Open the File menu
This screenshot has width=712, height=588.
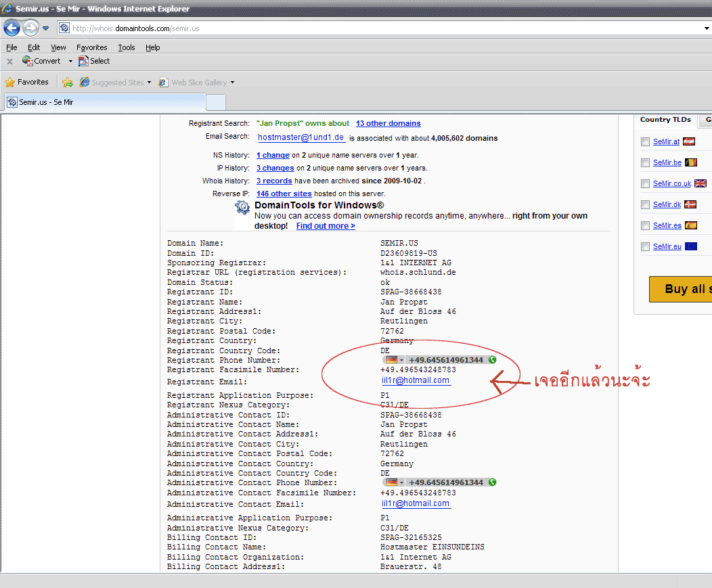pyautogui.click(x=12, y=47)
